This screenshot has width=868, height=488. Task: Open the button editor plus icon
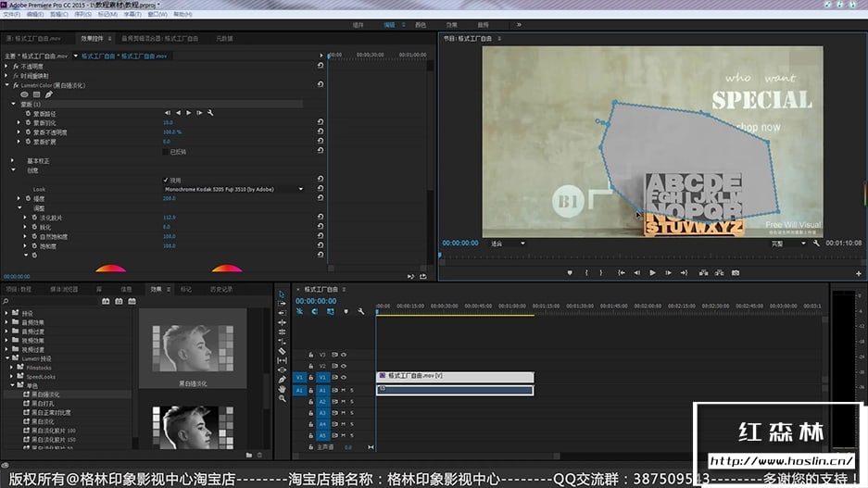pos(859,273)
